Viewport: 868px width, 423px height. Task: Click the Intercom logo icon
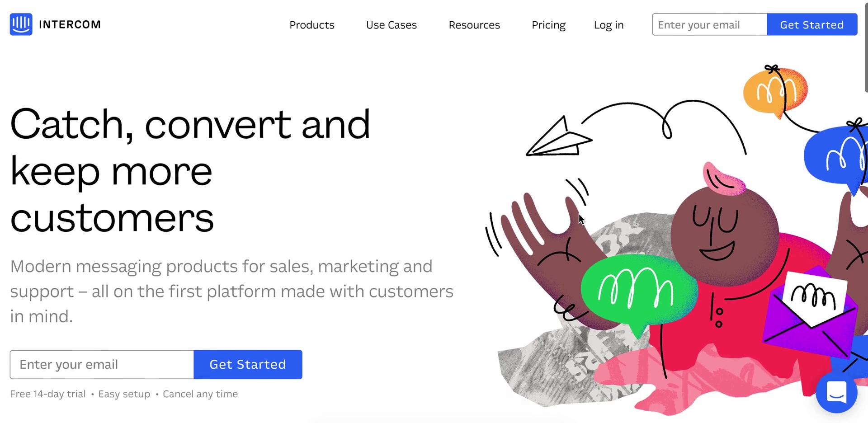click(x=21, y=24)
